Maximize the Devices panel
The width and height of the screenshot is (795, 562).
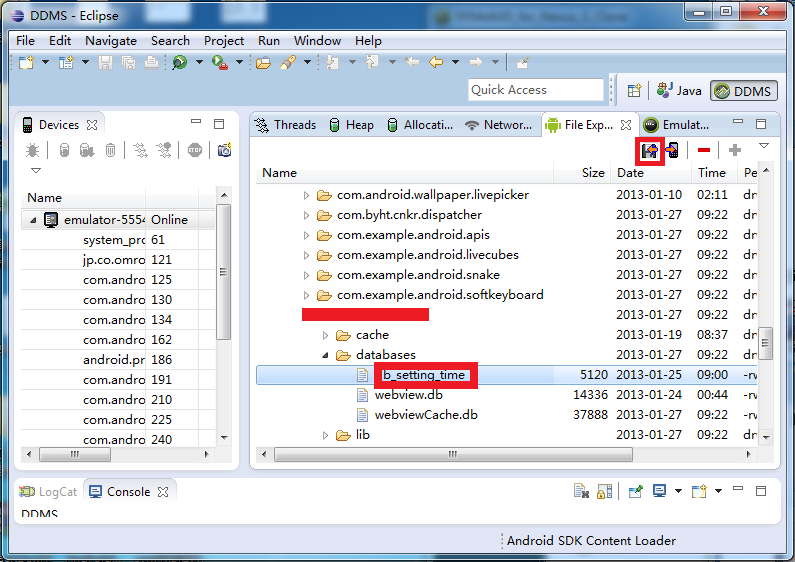(219, 124)
